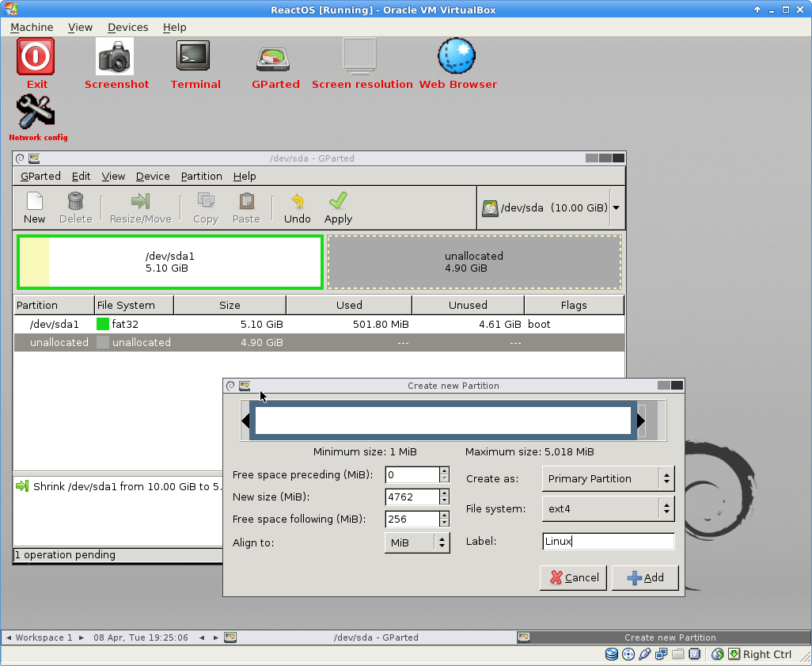Launch the Terminal desktop icon
This screenshot has height=666, width=812.
[x=193, y=57]
